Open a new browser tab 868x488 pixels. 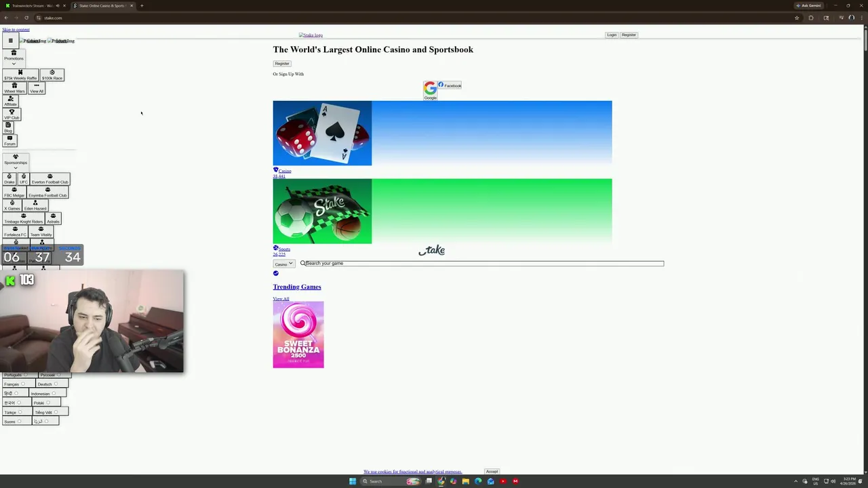coord(142,5)
